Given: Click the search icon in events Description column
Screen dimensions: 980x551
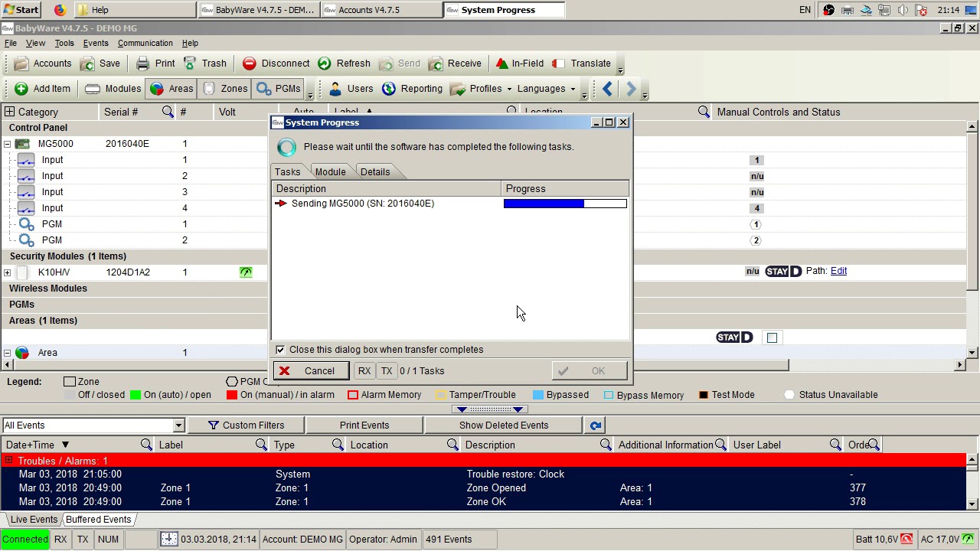Looking at the screenshot, I should 606,445.
